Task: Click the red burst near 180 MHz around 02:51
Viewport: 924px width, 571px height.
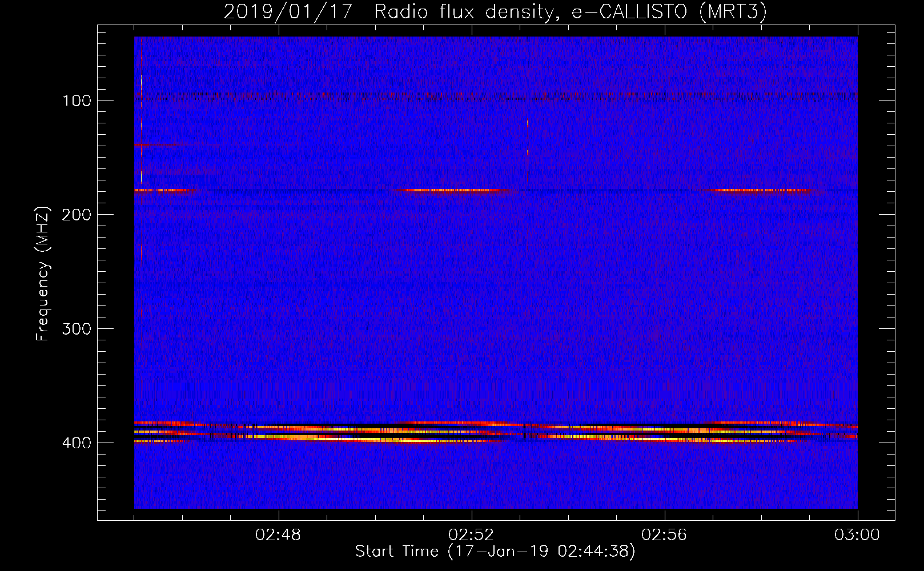Action: click(451, 191)
